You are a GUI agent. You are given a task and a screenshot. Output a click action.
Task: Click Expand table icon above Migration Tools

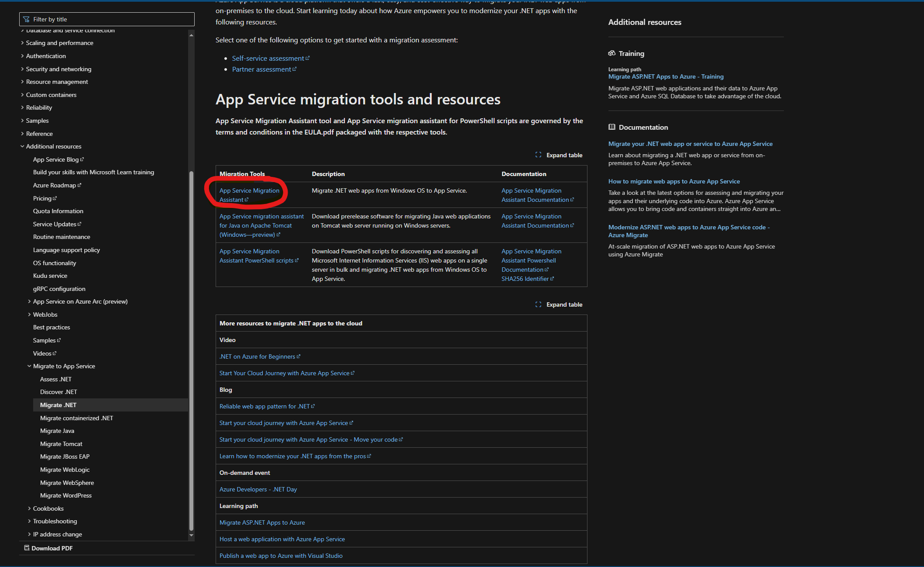pos(538,155)
